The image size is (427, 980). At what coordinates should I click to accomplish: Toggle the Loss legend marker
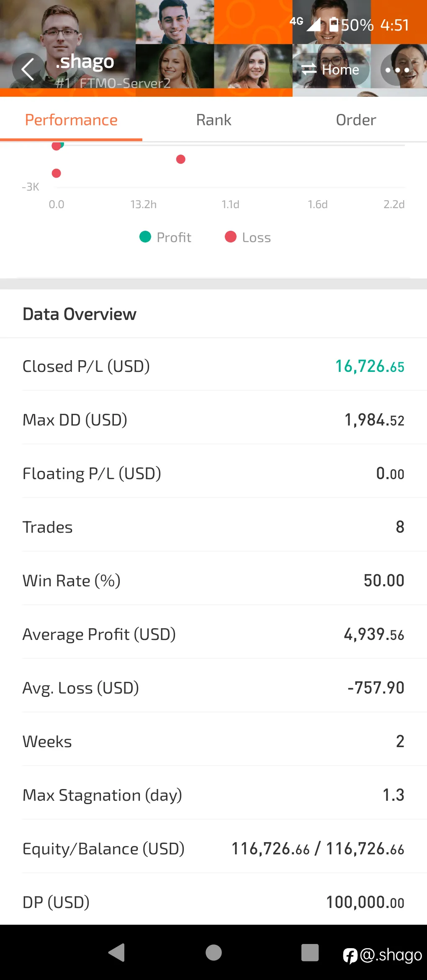231,237
